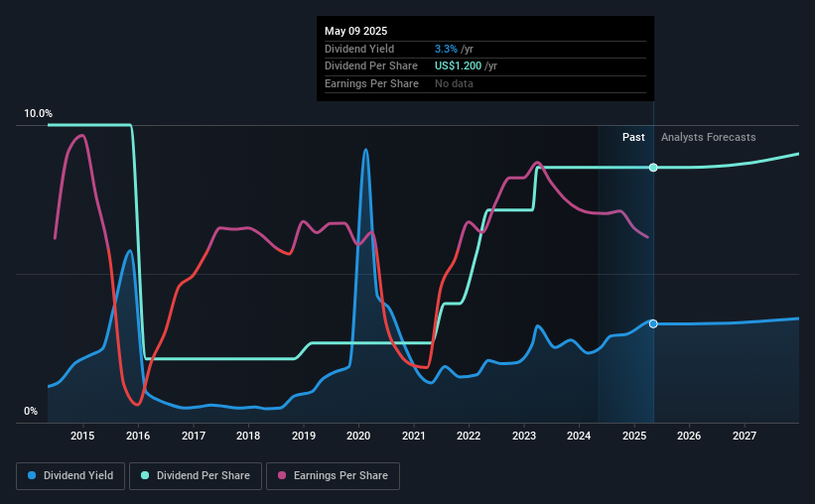815x504 pixels.
Task: Click the blue Dividend Yield legend dot
Action: pyautogui.click(x=32, y=475)
